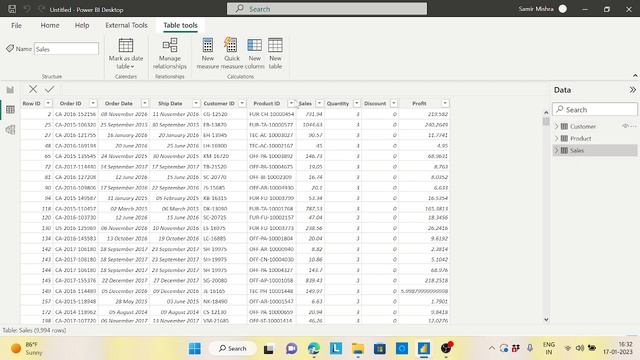The height and width of the screenshot is (360, 640).
Task: Click Power BI taskbar icon
Action: 424,348
